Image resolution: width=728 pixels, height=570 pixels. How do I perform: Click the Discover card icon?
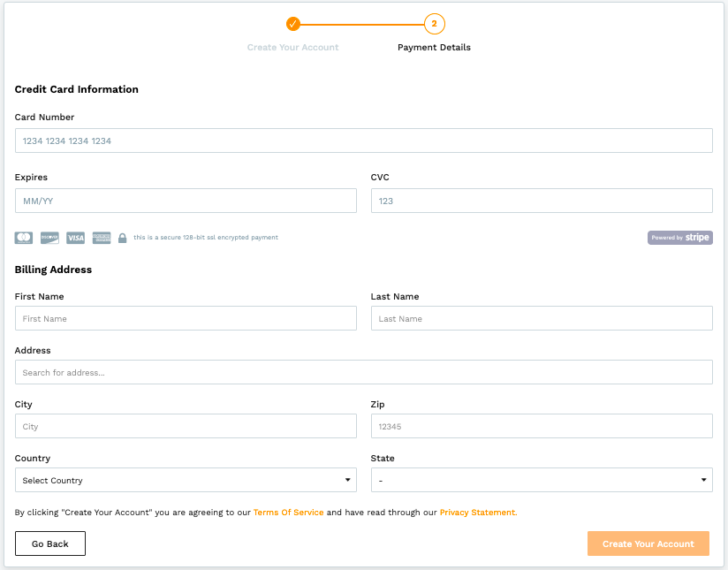tap(49, 238)
